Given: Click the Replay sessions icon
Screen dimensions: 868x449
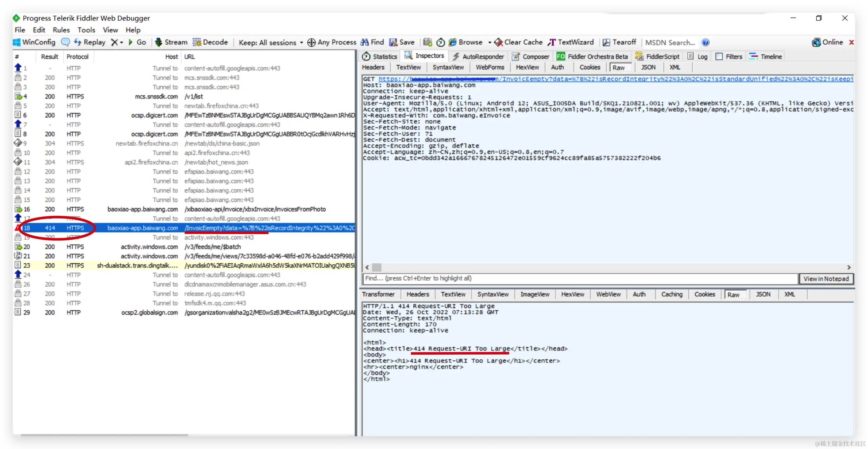Looking at the screenshot, I should [x=78, y=42].
